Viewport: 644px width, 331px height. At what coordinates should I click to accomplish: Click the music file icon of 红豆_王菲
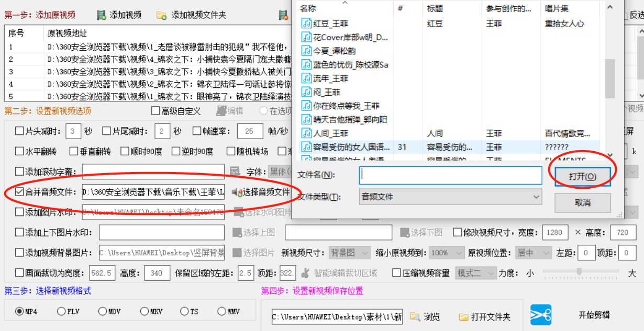306,24
